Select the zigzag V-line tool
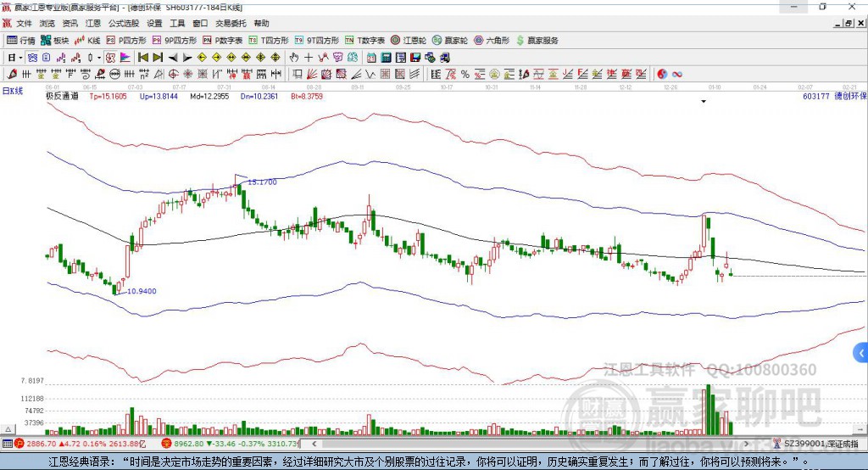 click(x=370, y=75)
